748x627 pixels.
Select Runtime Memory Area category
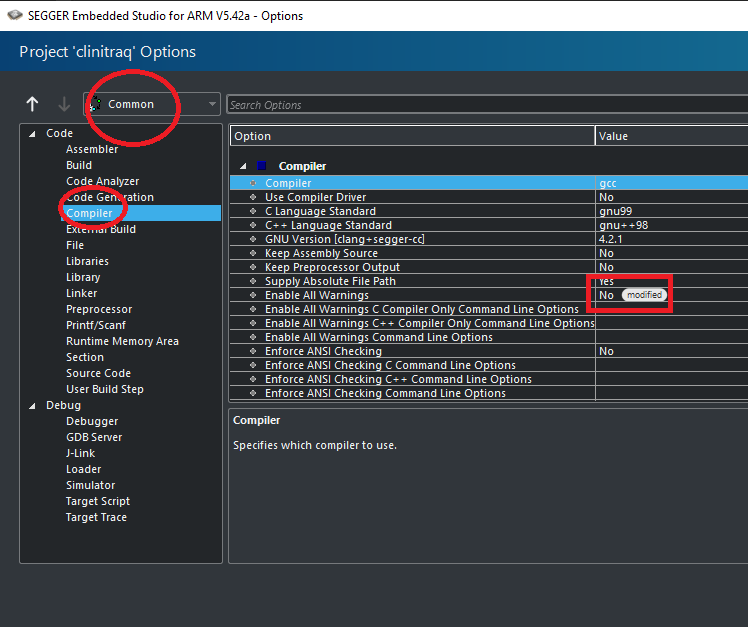click(123, 341)
